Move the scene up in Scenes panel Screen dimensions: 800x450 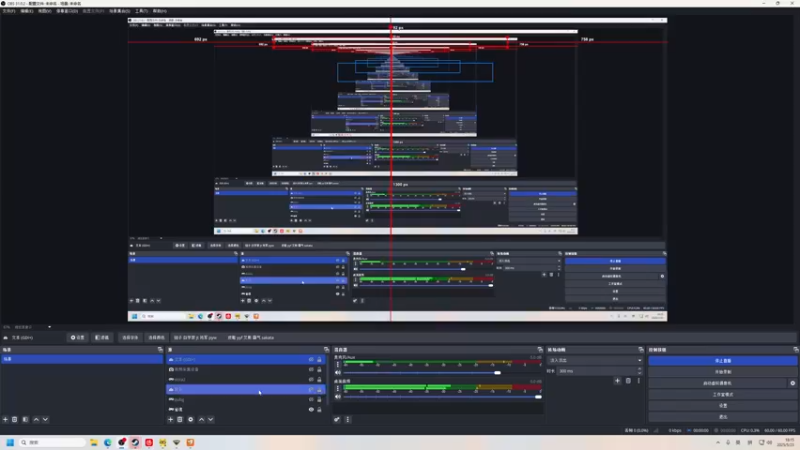[x=36, y=419]
